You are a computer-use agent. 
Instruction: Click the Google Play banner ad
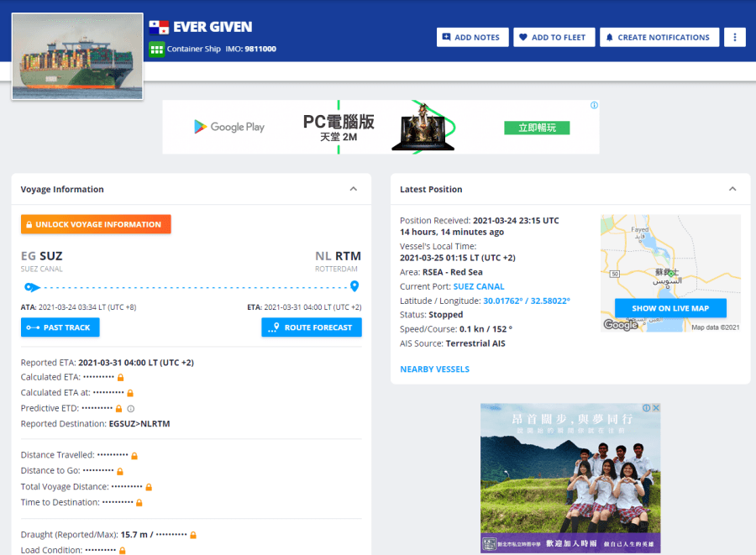pos(381,127)
